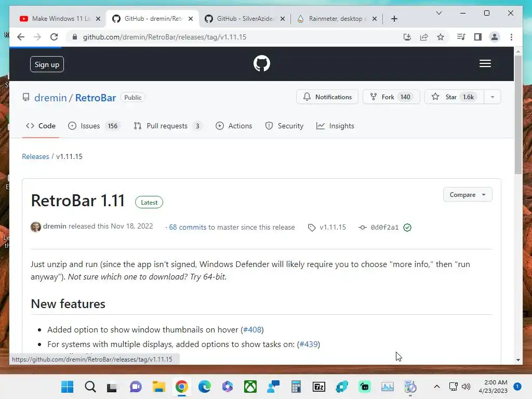Click the GitHub Octocat logo
532x399 pixels.
262,63
